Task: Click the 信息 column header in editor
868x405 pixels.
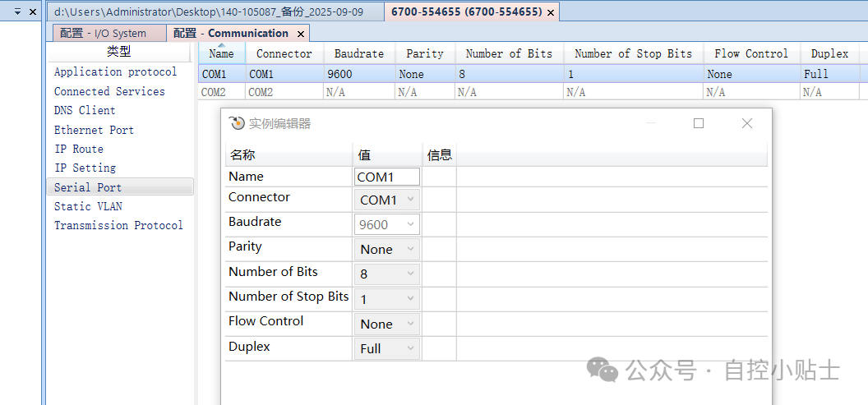Action: click(x=440, y=155)
